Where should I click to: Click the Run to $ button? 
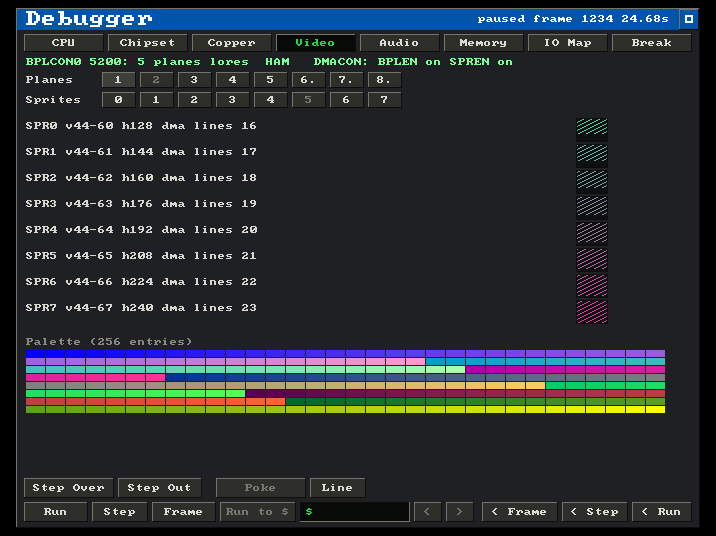coord(258,512)
